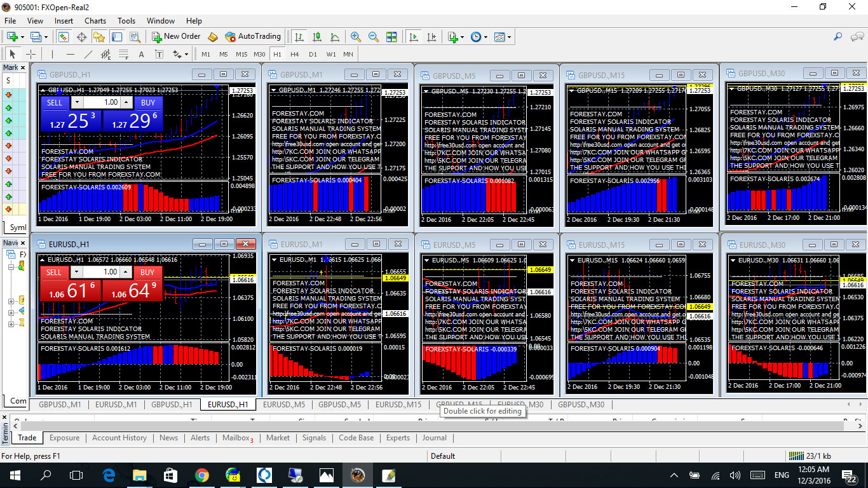Screen dimensions: 868x488
Task: Open the File menu
Action: pyautogui.click(x=10, y=20)
